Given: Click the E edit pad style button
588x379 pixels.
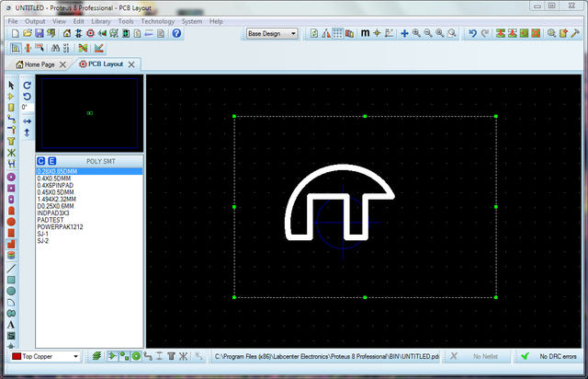Looking at the screenshot, I should point(52,161).
